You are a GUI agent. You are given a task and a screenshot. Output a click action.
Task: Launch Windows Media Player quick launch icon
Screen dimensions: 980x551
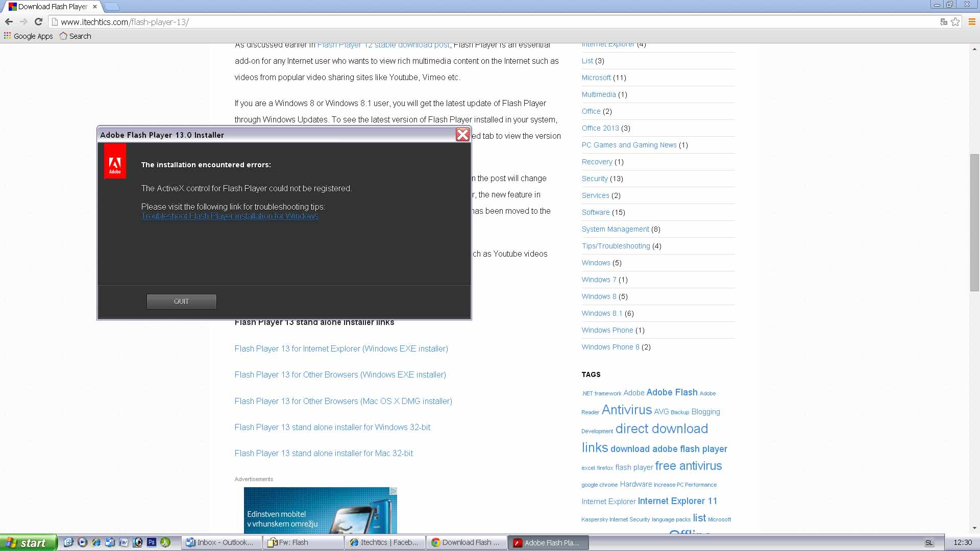82,542
